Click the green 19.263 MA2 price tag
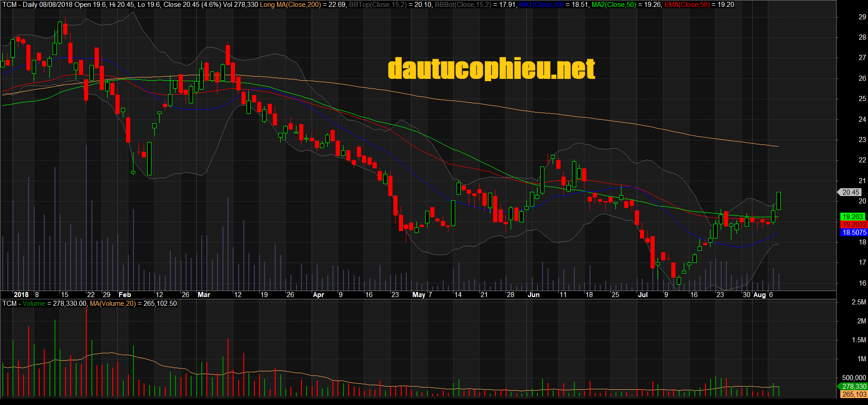 pyautogui.click(x=852, y=216)
